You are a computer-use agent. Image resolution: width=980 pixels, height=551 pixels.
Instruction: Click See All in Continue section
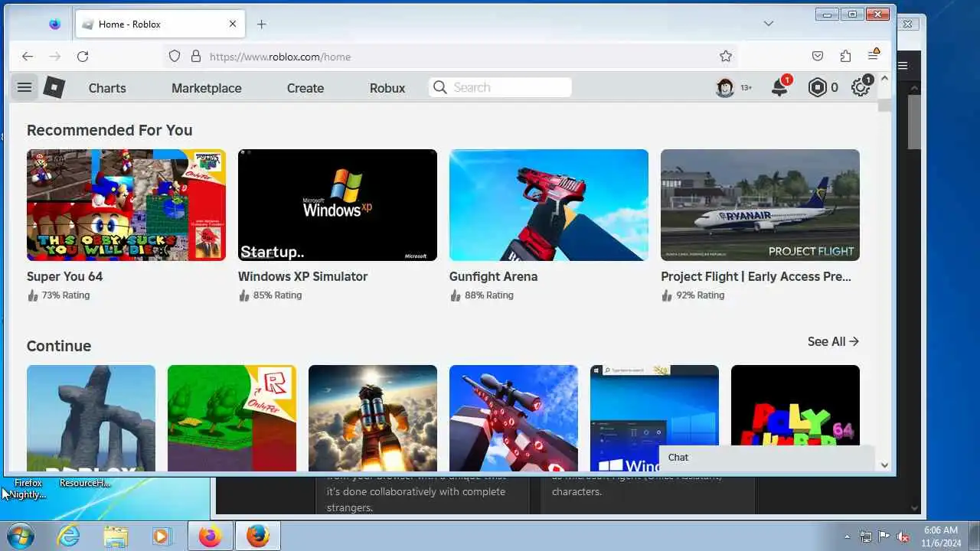(833, 341)
